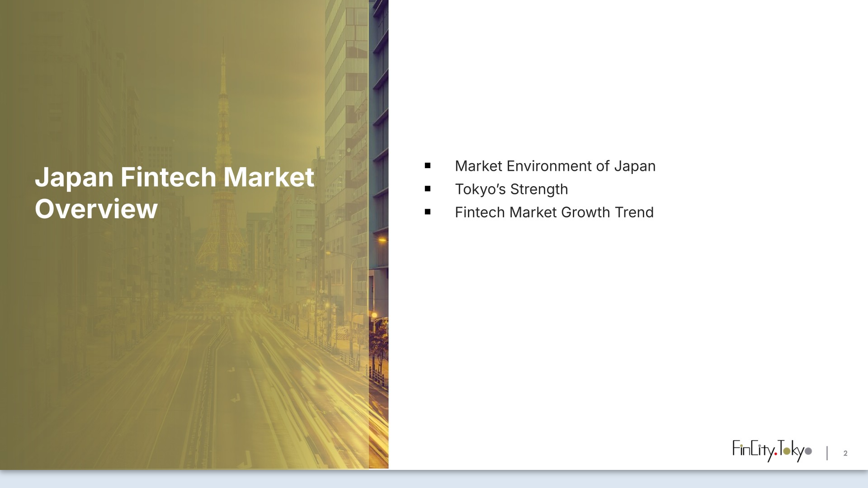This screenshot has height=488, width=868.
Task: Click the uncovered building strip of photo
Action: pyautogui.click(x=379, y=136)
